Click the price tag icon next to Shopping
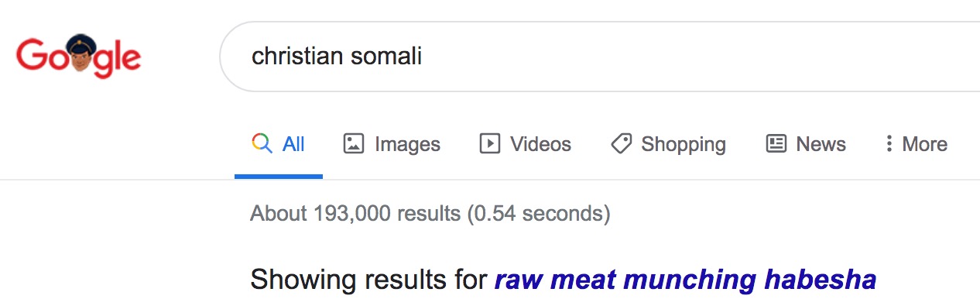The height and width of the screenshot is (299, 980). 621,143
